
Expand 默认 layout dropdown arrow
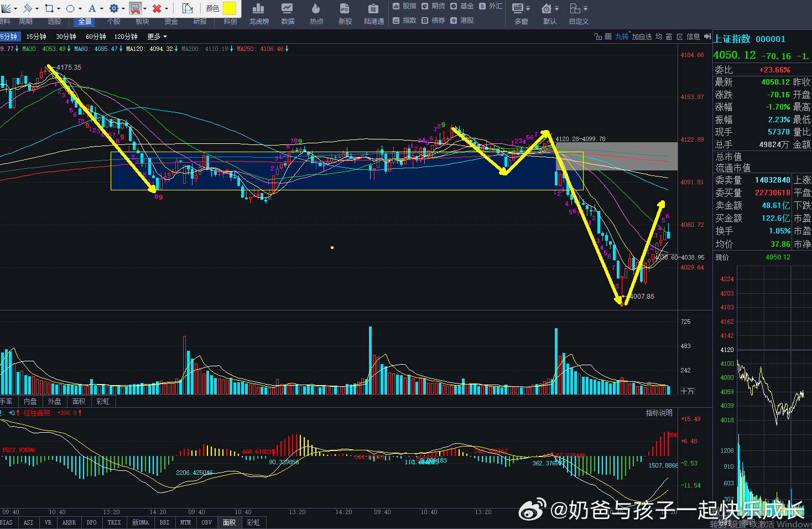click(557, 9)
